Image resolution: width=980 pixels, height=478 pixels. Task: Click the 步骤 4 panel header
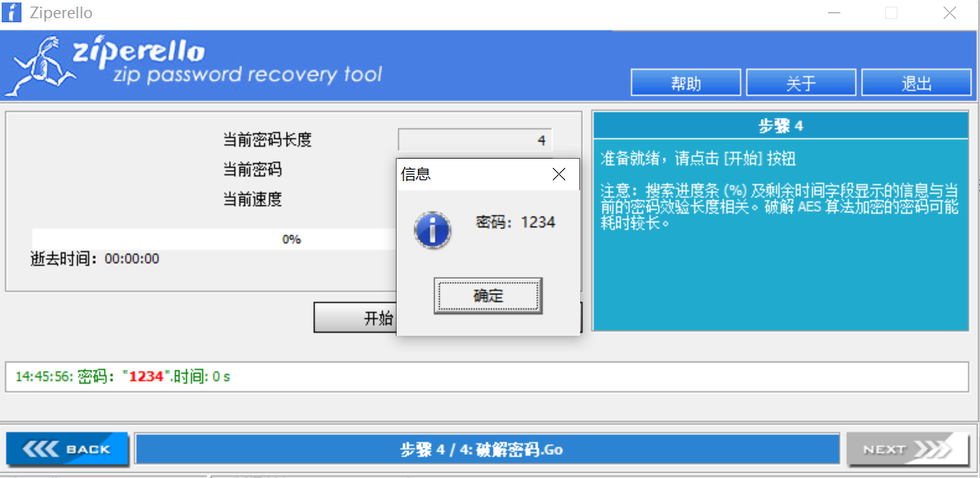(x=780, y=126)
